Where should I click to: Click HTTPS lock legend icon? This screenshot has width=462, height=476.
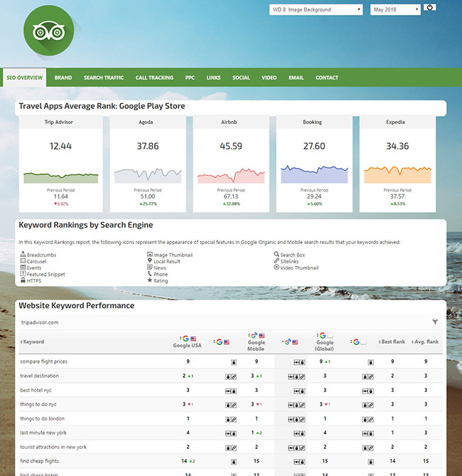23,280
